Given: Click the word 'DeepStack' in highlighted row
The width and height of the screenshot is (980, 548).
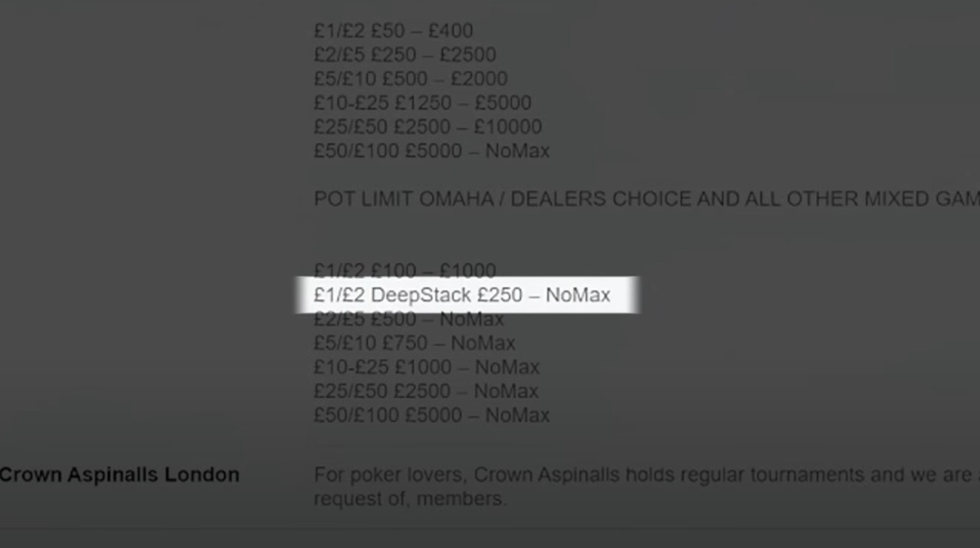Looking at the screenshot, I should click(x=420, y=295).
